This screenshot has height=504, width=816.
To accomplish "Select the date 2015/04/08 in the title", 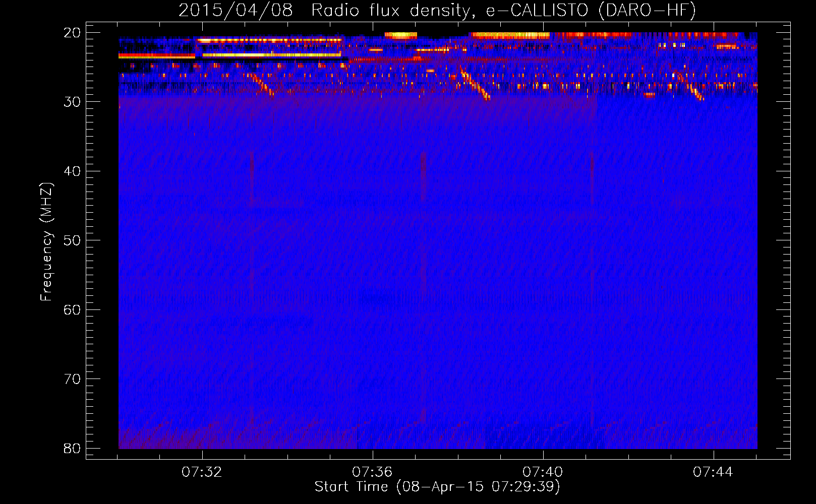I will pos(236,11).
